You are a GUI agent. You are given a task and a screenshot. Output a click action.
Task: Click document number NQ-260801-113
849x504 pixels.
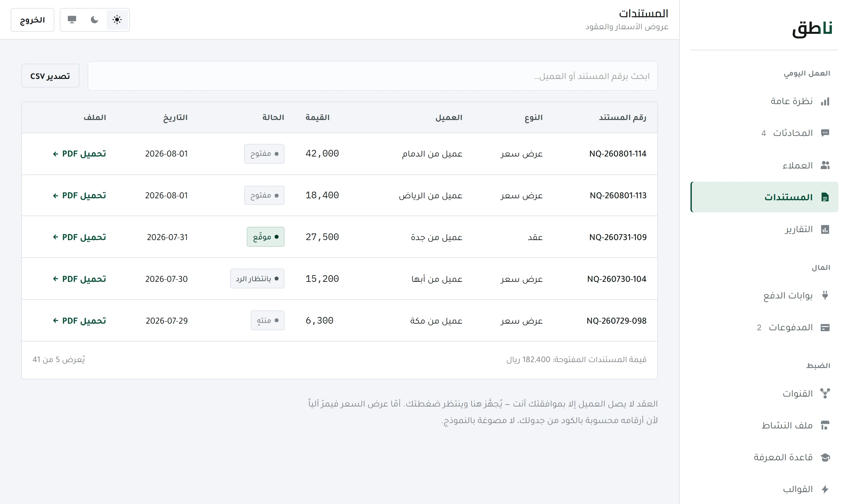618,196
